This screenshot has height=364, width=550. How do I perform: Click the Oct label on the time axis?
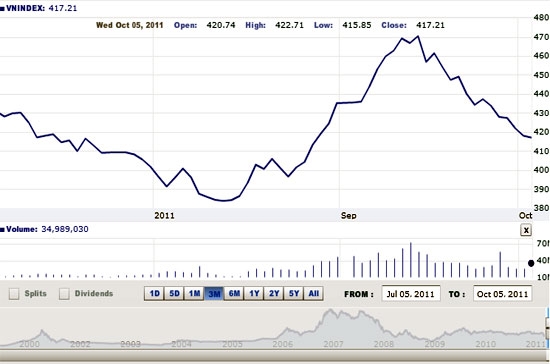pyautogui.click(x=525, y=216)
